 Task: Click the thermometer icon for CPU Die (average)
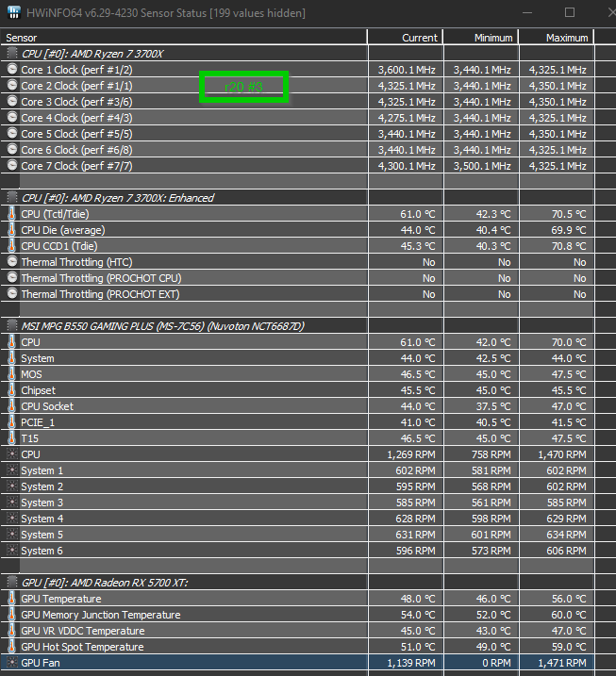(11, 230)
